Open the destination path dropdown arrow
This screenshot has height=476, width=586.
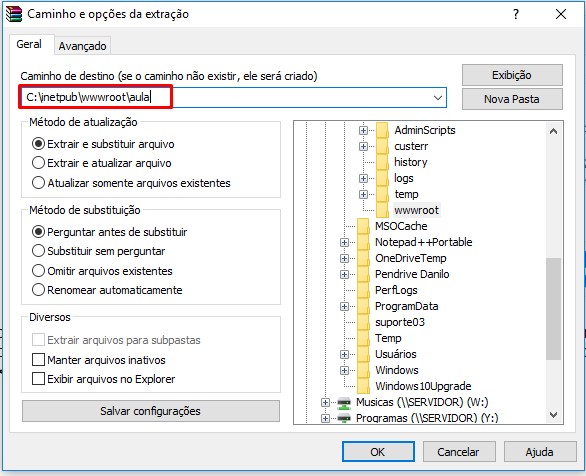tap(438, 98)
